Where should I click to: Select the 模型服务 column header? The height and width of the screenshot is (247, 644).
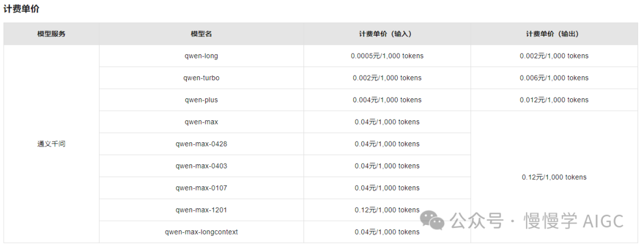click(x=51, y=34)
